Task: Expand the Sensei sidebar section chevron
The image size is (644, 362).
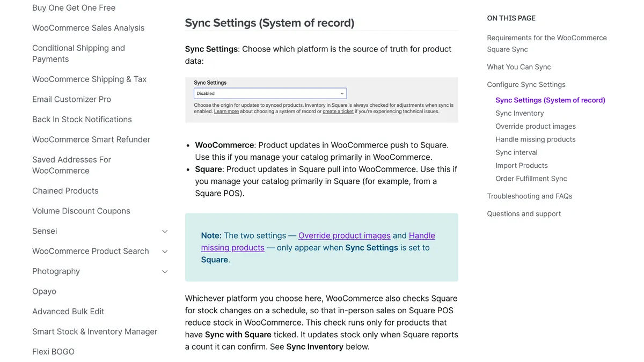Action: (x=165, y=231)
